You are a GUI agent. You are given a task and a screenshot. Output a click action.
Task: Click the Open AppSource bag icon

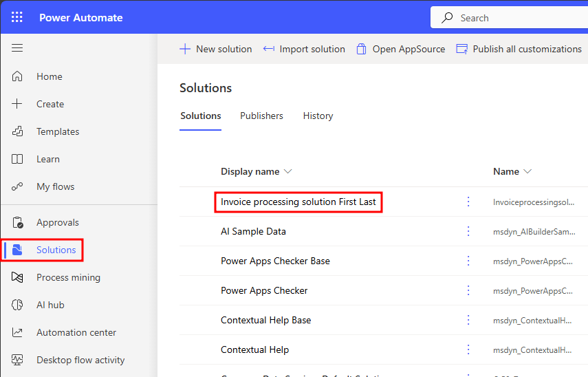tap(361, 49)
